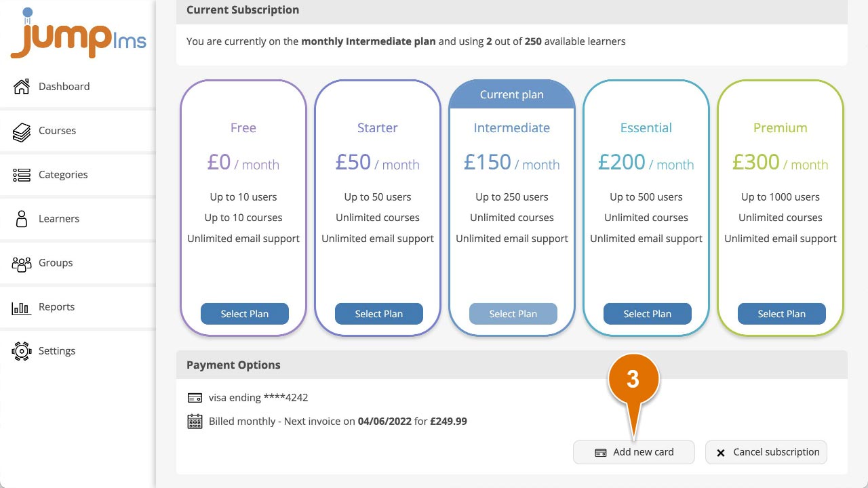Add new card button

coord(634,452)
